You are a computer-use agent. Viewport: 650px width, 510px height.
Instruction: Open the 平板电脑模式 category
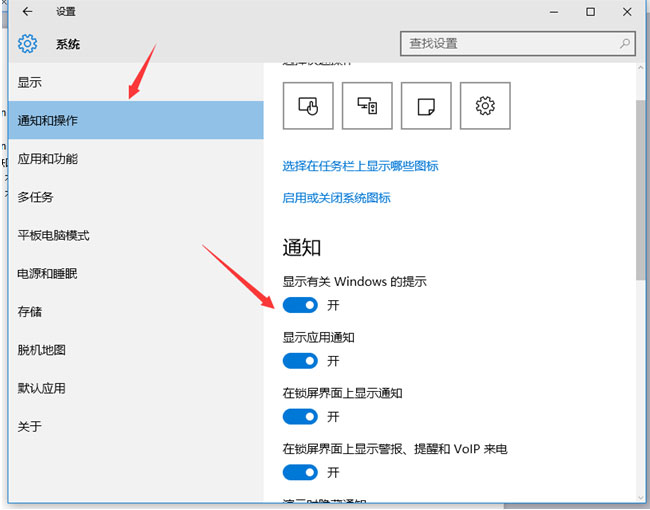pos(136,235)
